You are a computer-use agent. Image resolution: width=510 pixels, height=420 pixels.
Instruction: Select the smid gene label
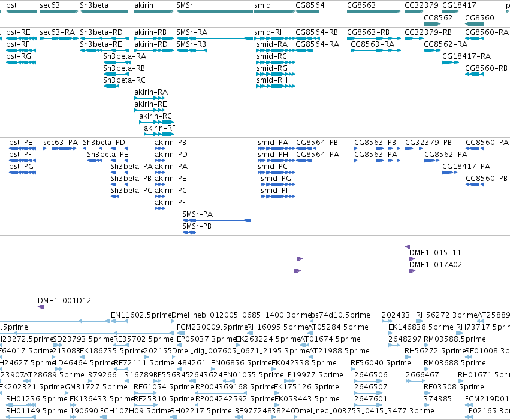pos(262,5)
